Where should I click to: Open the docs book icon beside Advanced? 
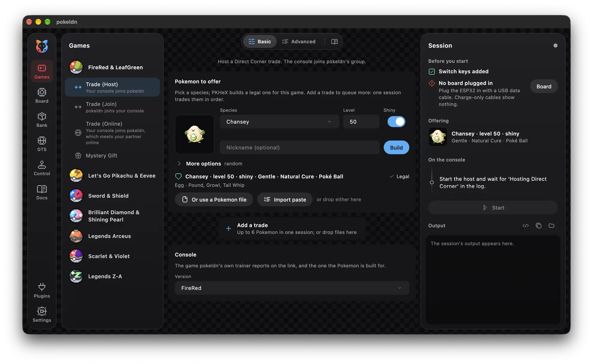(334, 41)
